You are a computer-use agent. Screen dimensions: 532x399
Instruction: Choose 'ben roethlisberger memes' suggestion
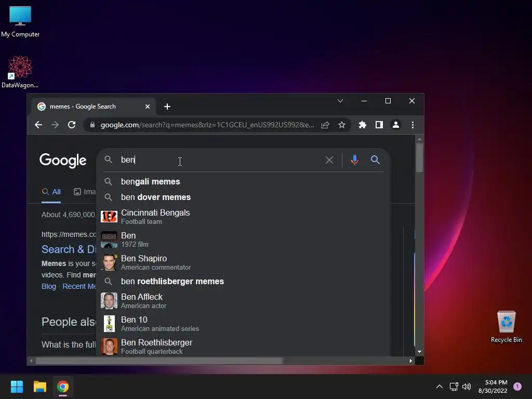(x=244, y=281)
